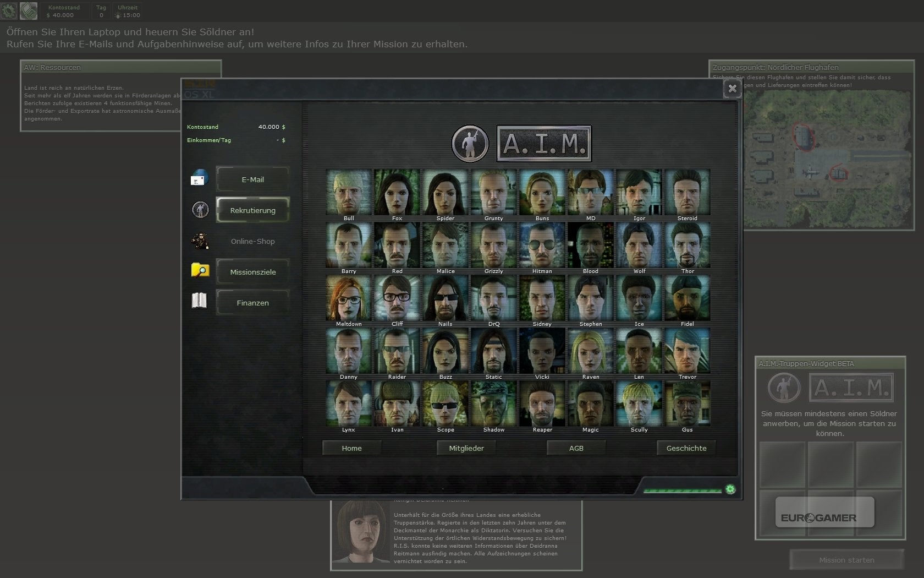View Missionsziele objectives
This screenshot has height=578, width=924.
(x=252, y=272)
